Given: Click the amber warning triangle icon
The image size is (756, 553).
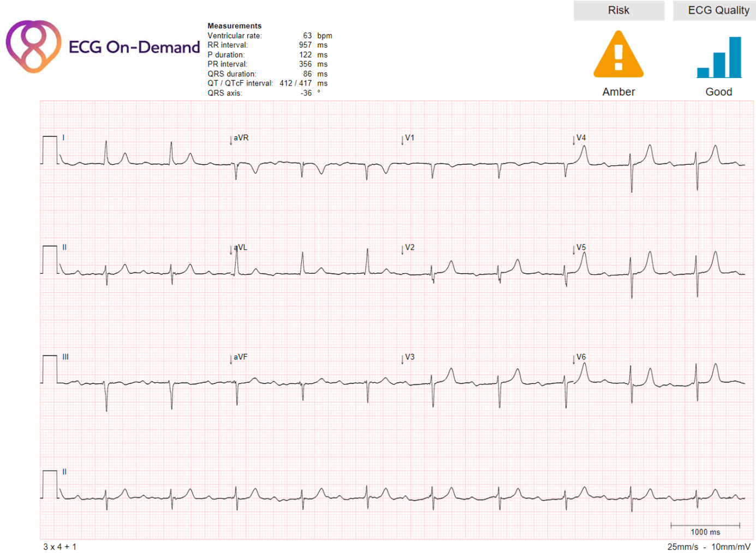Looking at the screenshot, I should (x=618, y=54).
